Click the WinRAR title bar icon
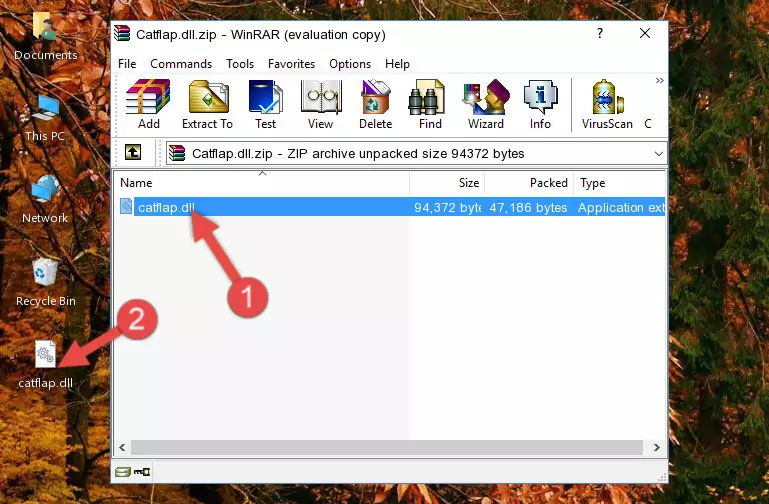Screen dimensions: 769x504 (x=123, y=34)
